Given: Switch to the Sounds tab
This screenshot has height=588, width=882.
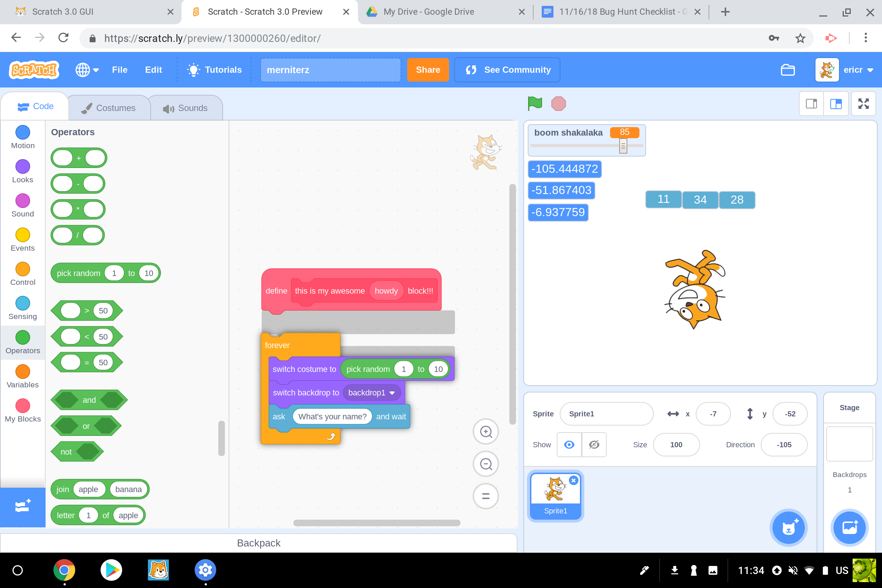Looking at the screenshot, I should click(x=186, y=108).
